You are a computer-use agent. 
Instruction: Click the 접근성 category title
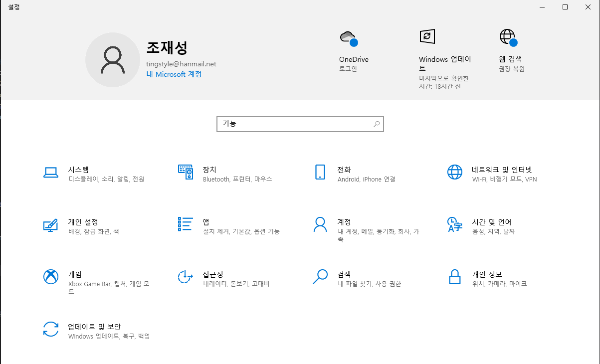(x=213, y=274)
